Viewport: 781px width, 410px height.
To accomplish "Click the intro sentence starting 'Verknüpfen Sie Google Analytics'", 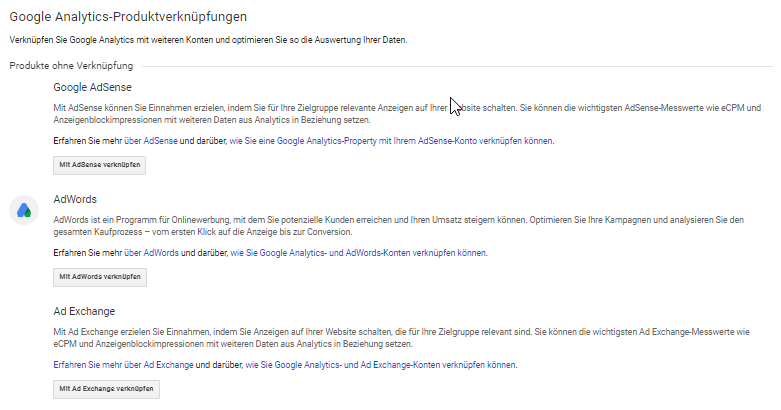I will (x=208, y=40).
